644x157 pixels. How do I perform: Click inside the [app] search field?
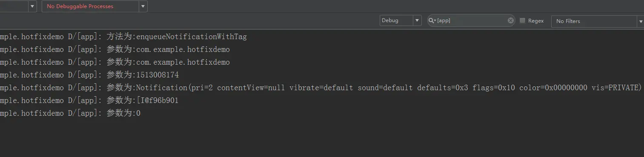coord(472,20)
